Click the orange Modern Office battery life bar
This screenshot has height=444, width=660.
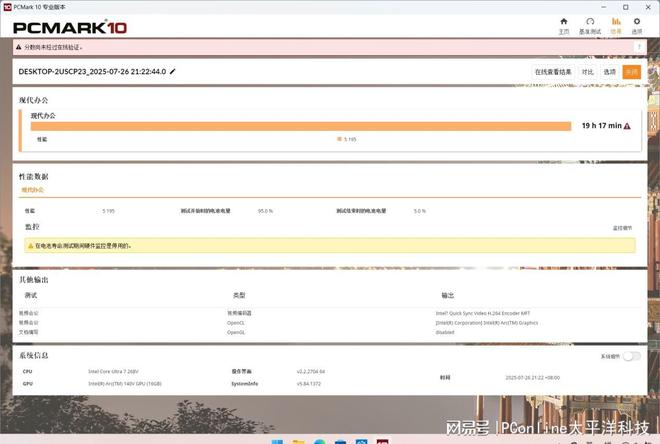tap(301, 126)
